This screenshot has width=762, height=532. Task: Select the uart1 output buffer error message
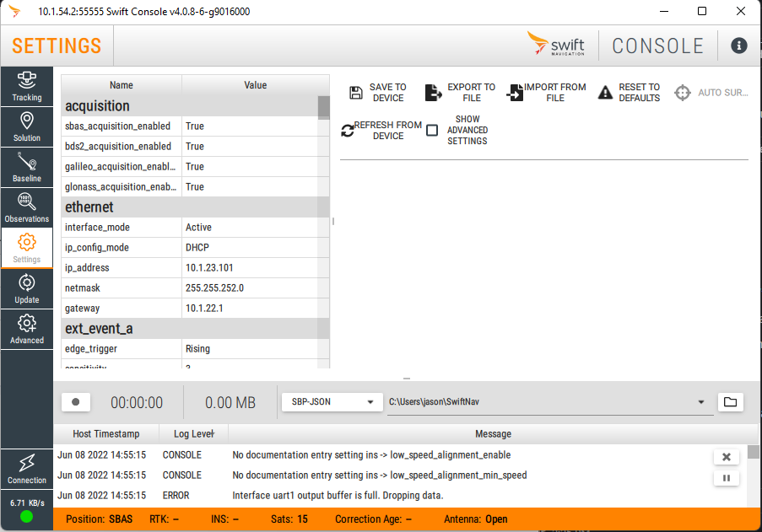[338, 496]
